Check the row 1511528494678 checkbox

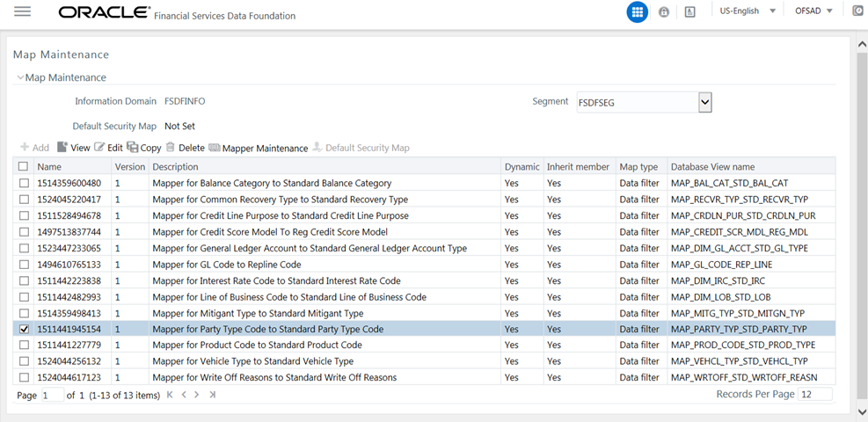pos(23,215)
